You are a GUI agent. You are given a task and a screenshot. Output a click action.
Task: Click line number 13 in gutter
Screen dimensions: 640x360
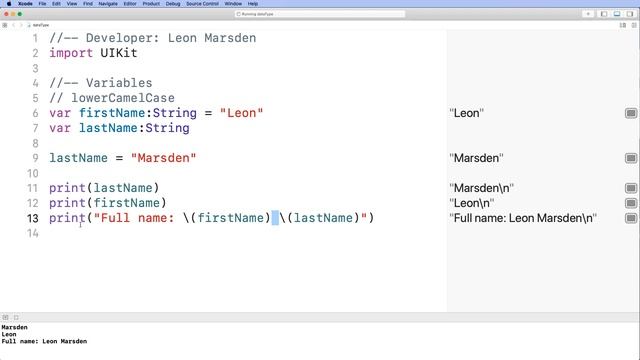pyautogui.click(x=33, y=218)
